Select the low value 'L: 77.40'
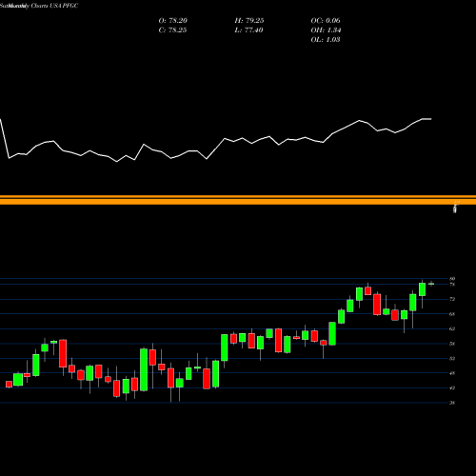 248,30
